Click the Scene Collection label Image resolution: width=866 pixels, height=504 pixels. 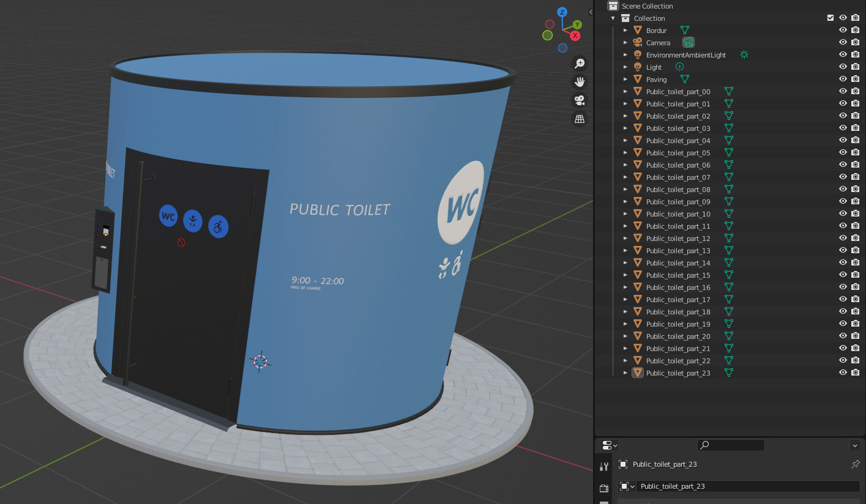point(647,6)
